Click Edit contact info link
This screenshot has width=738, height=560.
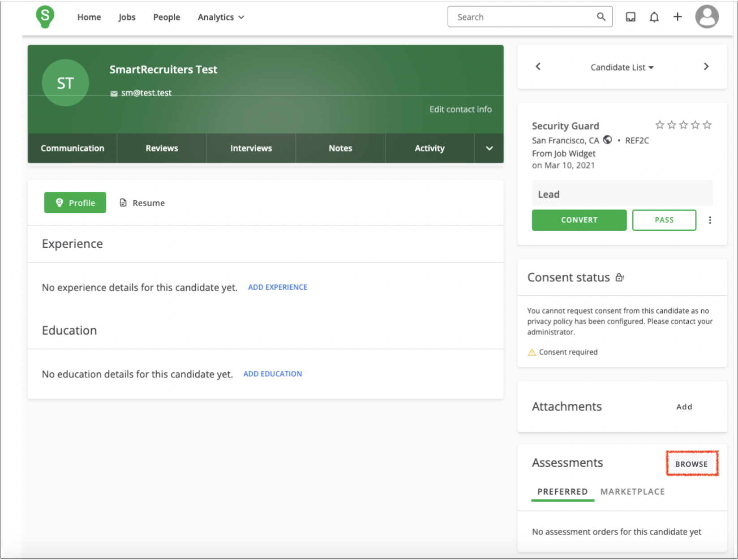tap(460, 109)
